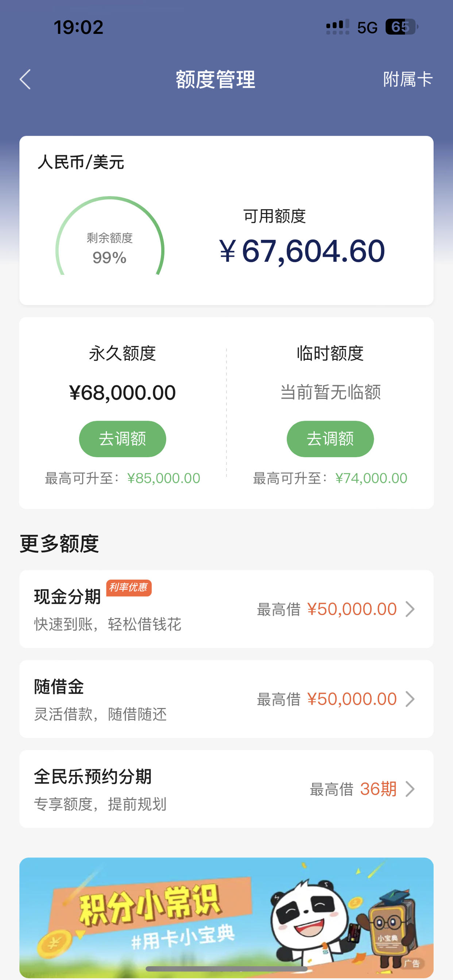Tap the 可用额度 ¥67,604.60 amount
453x980 pixels.
(302, 251)
